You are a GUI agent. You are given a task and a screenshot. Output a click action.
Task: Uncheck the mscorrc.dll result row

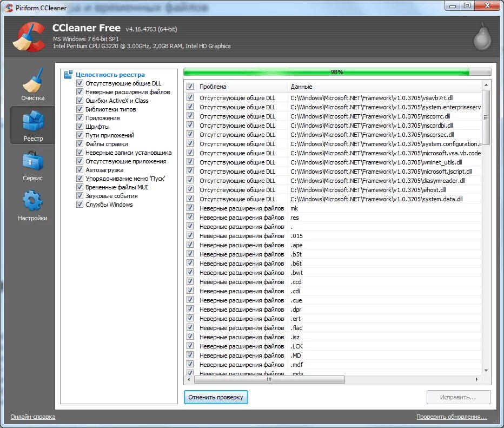click(190, 116)
